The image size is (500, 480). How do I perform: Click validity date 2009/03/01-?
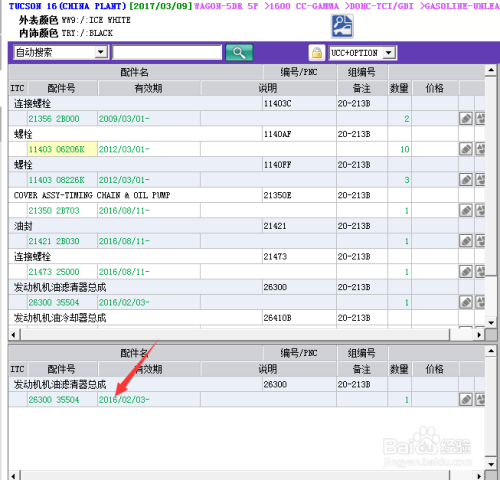click(x=124, y=119)
